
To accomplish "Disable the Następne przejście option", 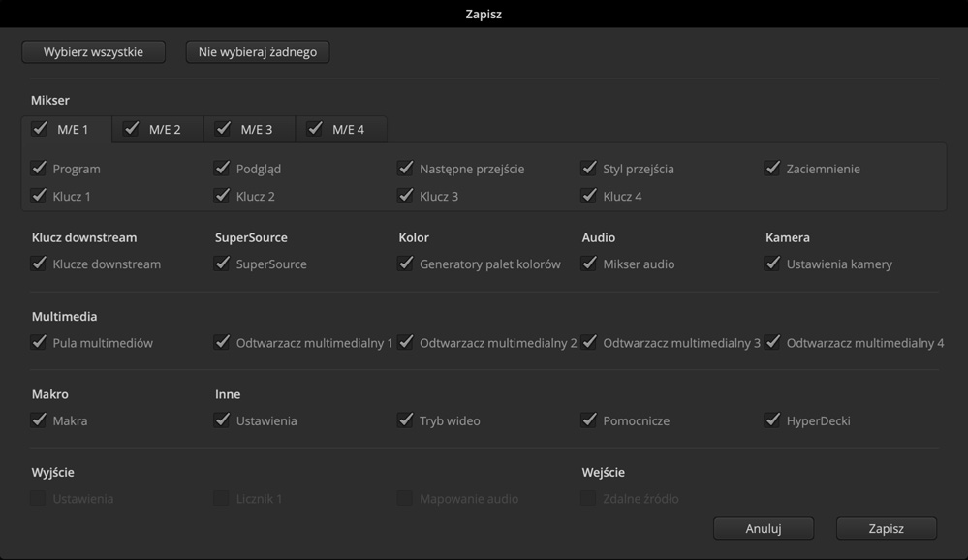I will click(x=405, y=169).
